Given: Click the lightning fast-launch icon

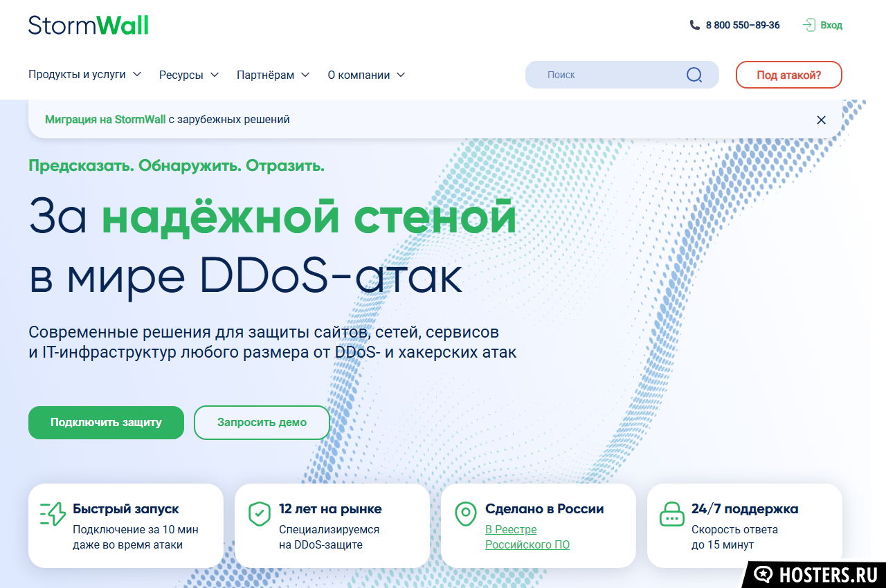Looking at the screenshot, I should tap(53, 514).
